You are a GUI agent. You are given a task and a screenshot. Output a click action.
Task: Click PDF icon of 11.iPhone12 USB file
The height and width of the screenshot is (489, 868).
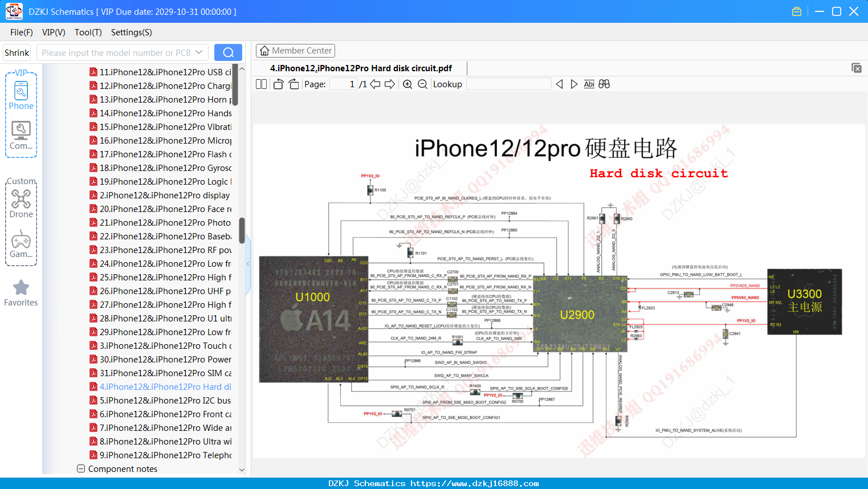[93, 72]
